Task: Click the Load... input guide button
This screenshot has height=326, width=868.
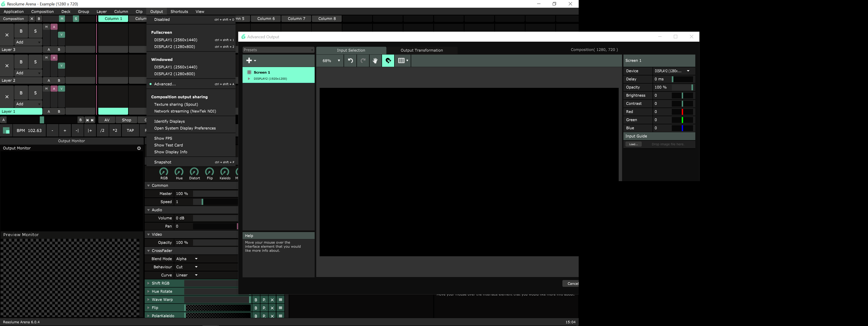Action: pyautogui.click(x=633, y=144)
